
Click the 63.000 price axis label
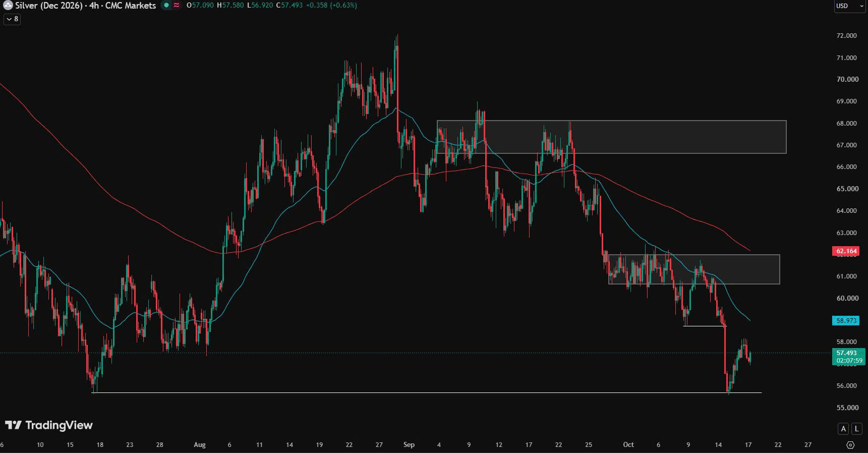coord(847,233)
